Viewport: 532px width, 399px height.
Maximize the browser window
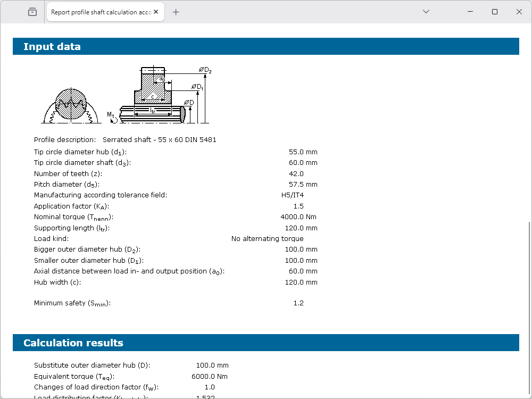[x=495, y=12]
